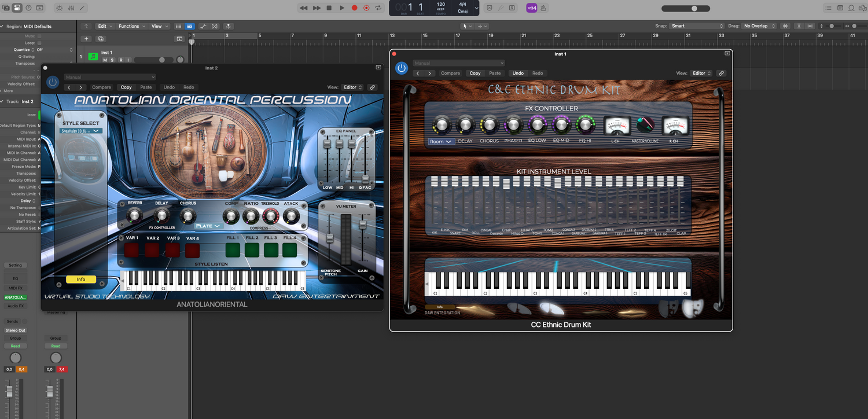This screenshot has width=868, height=419.
Task: Open Edit menu in the tracks area
Action: (104, 26)
